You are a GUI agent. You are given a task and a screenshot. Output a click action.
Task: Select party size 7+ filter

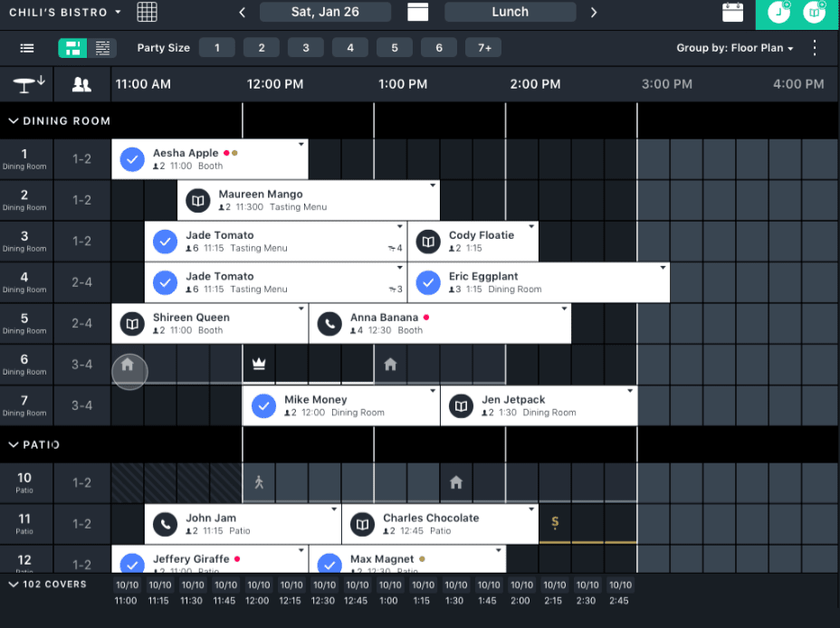click(x=482, y=48)
